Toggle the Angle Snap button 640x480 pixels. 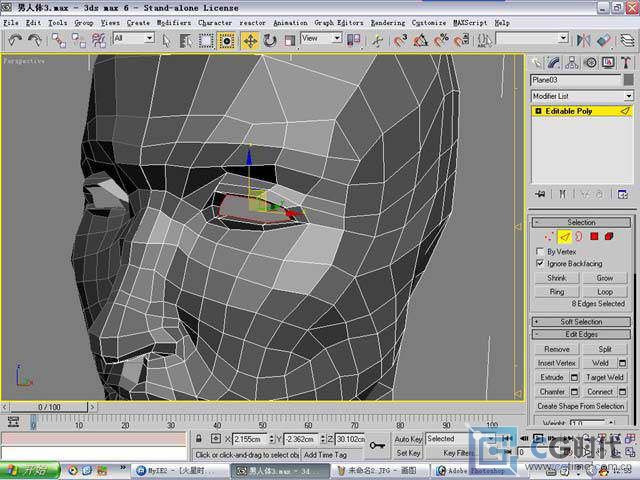pyautogui.click(x=420, y=40)
